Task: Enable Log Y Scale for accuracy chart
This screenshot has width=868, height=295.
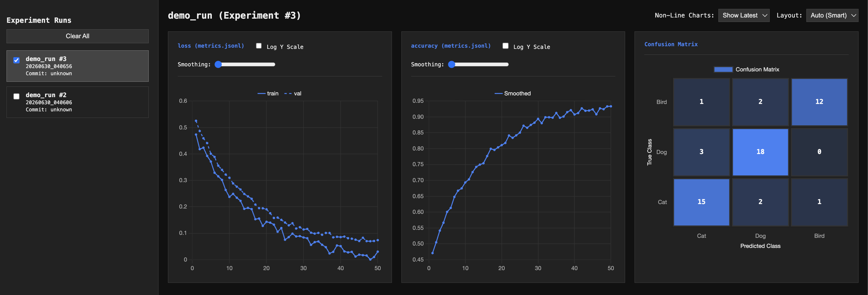Action: [505, 46]
